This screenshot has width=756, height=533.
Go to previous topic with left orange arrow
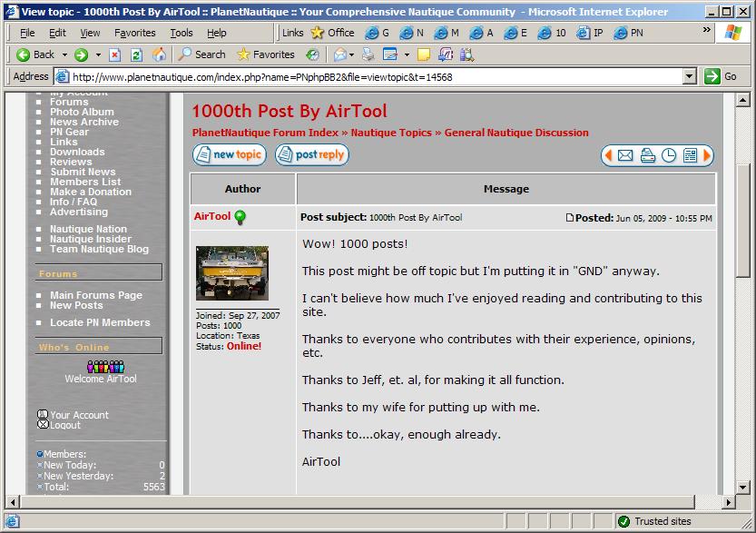point(609,156)
